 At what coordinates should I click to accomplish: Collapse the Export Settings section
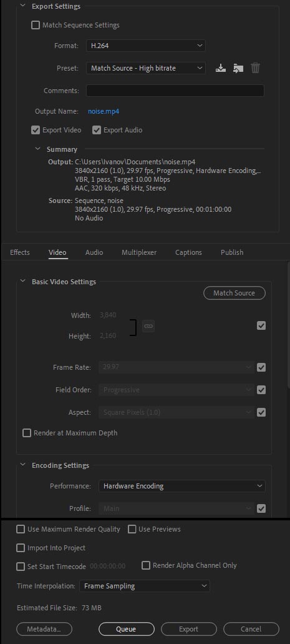(x=22, y=6)
